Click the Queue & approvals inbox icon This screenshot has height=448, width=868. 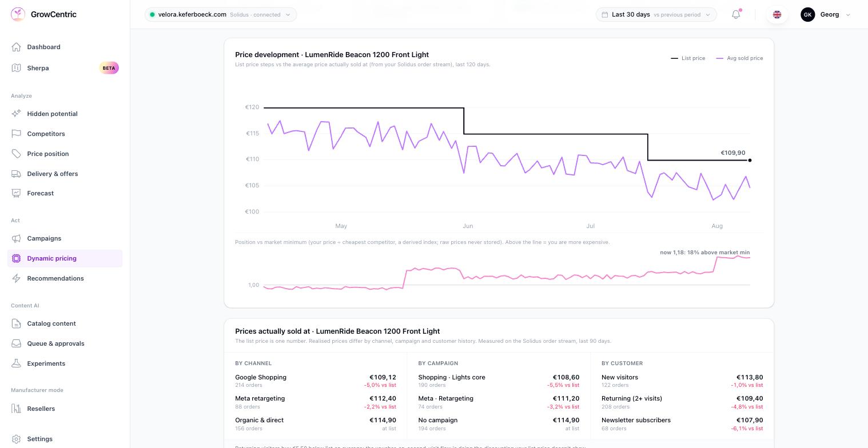click(16, 343)
